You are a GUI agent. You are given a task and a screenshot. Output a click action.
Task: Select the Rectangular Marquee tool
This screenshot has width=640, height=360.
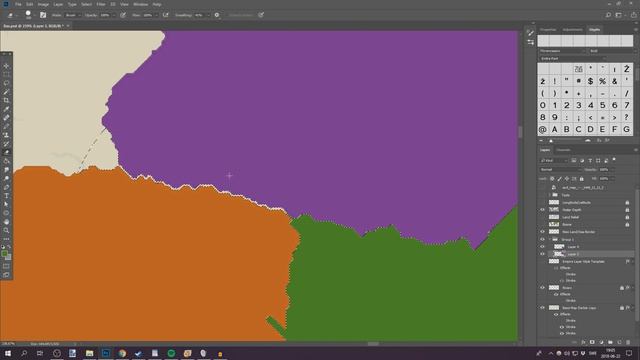pyautogui.click(x=6, y=74)
